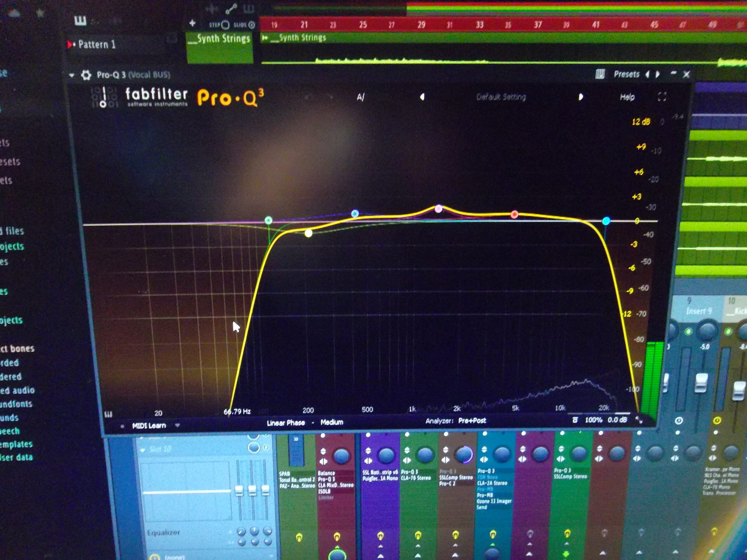The width and height of the screenshot is (747, 560).
Task: Open the plugin keyboard/controls grid icon next to Presets
Action: (600, 74)
